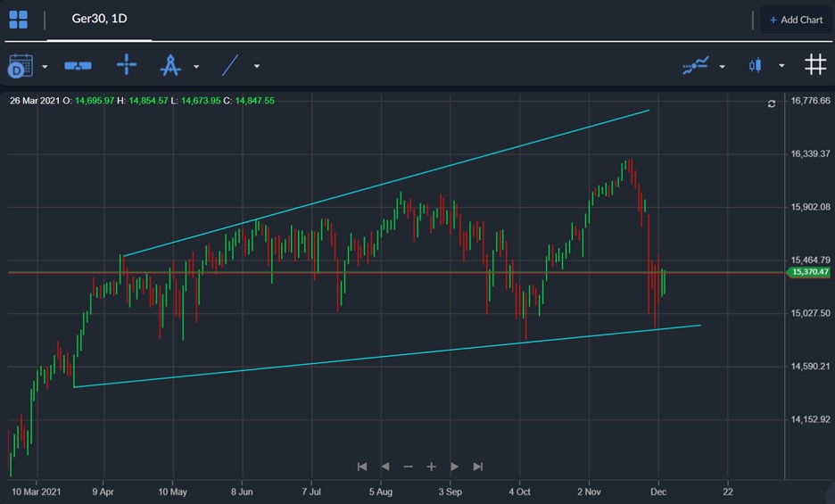Select the trend line drawing tool
Screen dimensions: 835x504
click(x=230, y=65)
